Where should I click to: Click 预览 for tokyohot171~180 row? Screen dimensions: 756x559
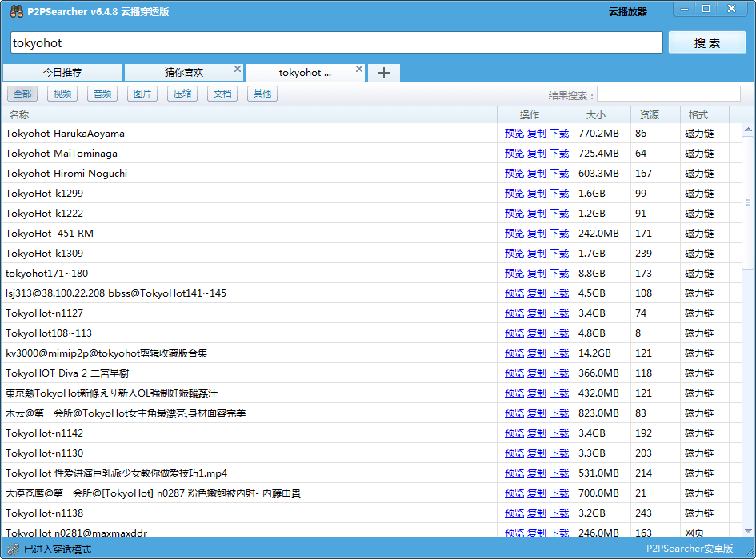[x=514, y=274]
